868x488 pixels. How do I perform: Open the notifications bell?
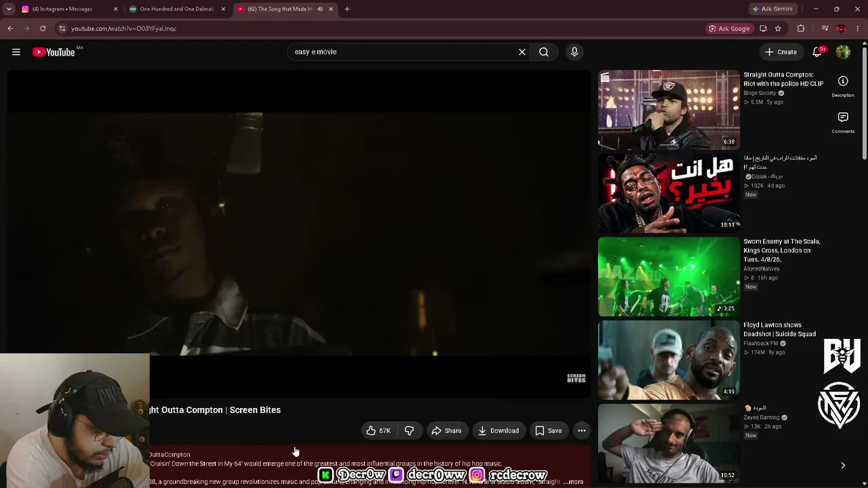(818, 52)
